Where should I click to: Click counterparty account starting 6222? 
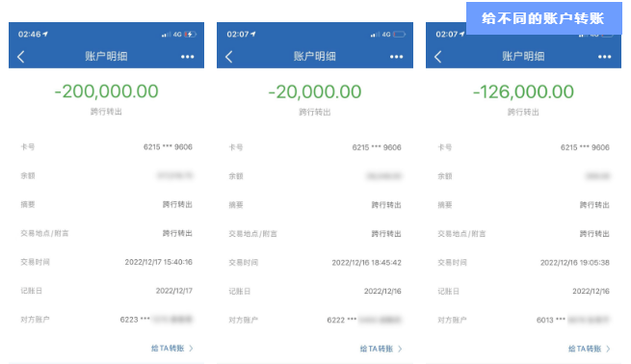click(x=364, y=320)
